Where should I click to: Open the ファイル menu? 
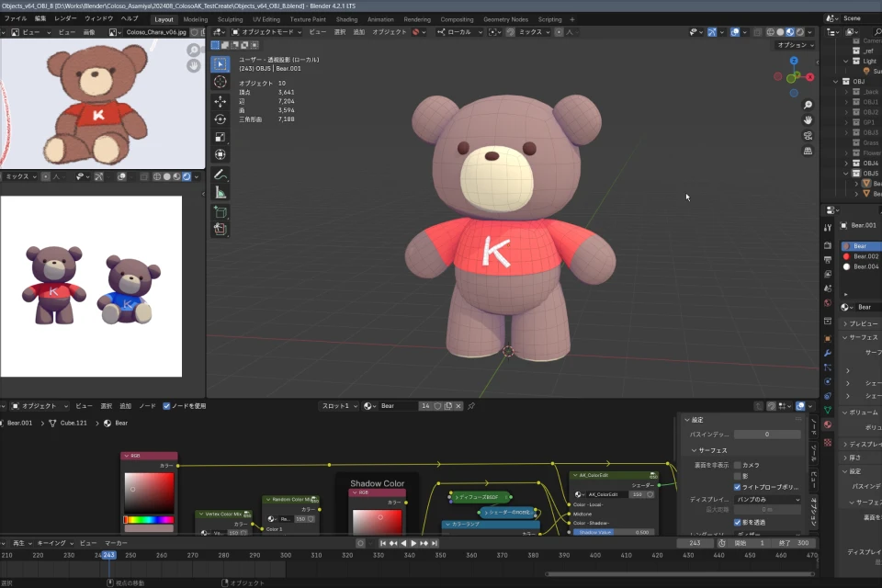16,18
